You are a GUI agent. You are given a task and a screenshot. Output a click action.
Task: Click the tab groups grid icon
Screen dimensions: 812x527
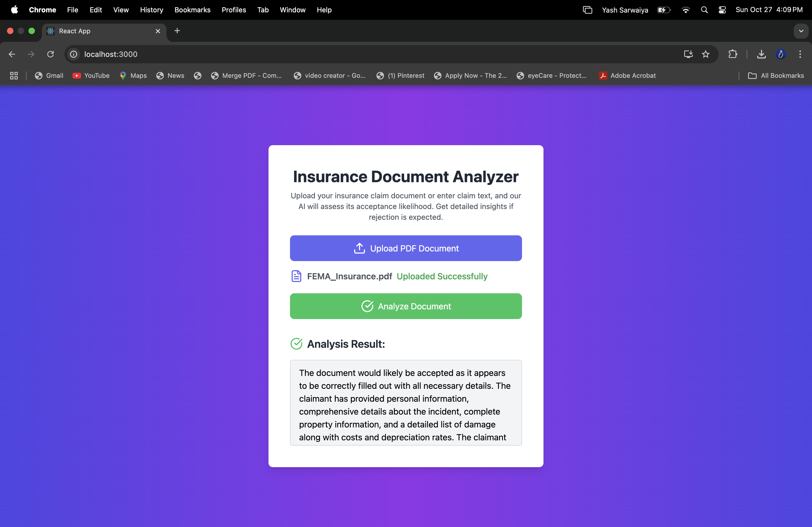(x=13, y=76)
